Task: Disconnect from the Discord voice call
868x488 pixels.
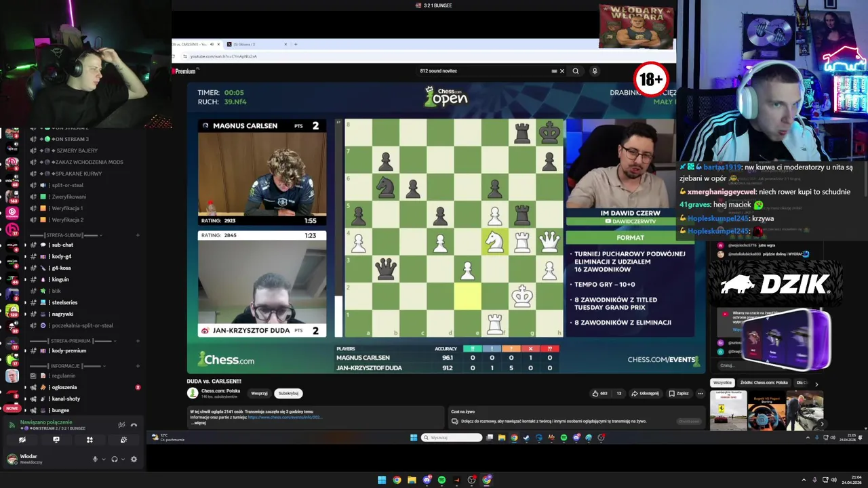Action: click(x=134, y=425)
